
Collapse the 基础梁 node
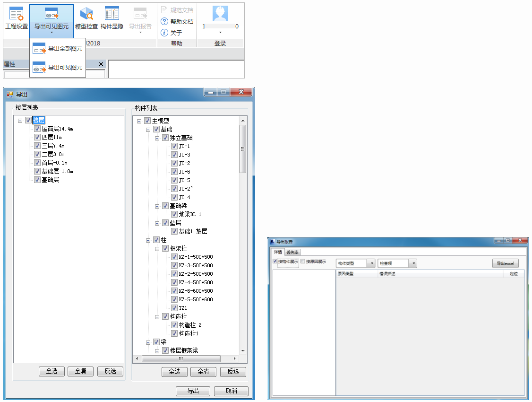point(157,206)
